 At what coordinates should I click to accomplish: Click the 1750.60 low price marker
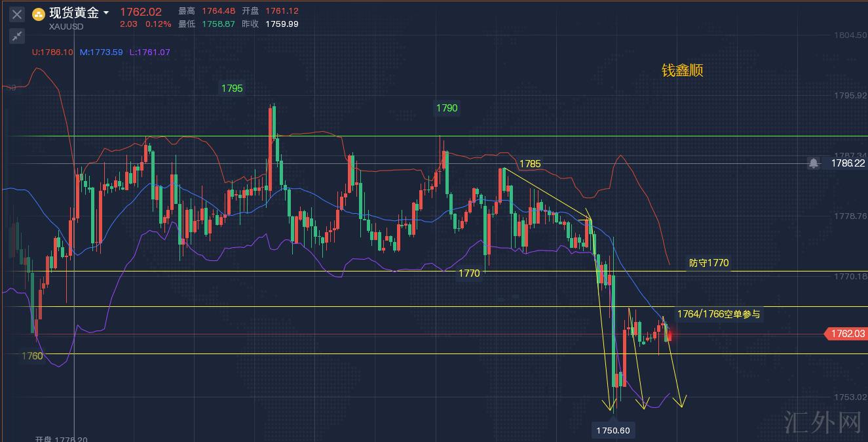coord(614,431)
